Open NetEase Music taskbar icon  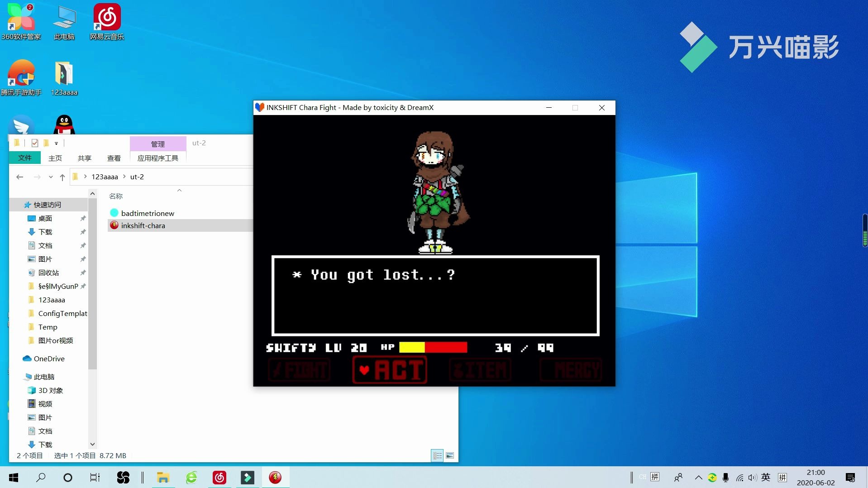pyautogui.click(x=219, y=477)
